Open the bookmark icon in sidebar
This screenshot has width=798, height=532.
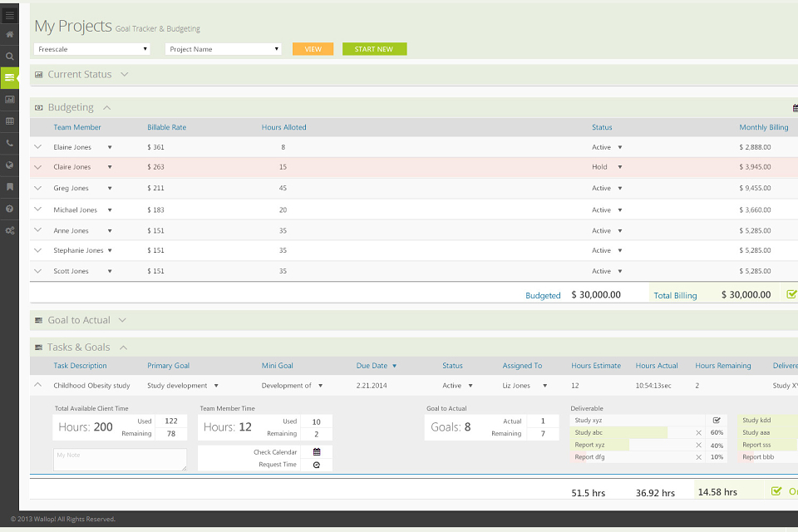(9, 187)
